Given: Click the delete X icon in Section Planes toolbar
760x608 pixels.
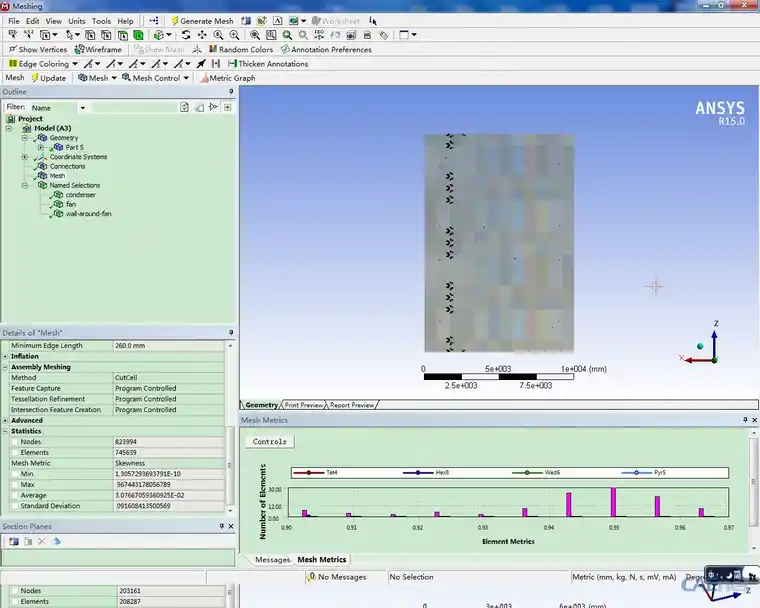Looking at the screenshot, I should tap(42, 542).
